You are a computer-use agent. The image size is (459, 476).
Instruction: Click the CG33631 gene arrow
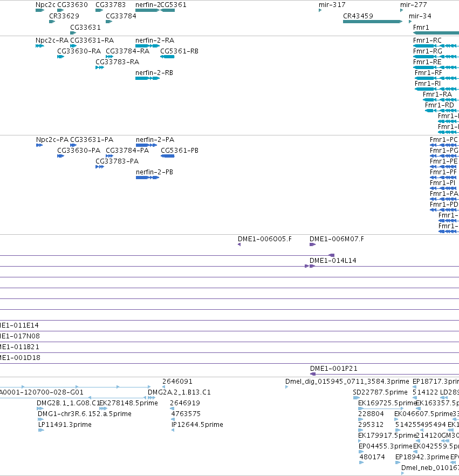point(73,33)
